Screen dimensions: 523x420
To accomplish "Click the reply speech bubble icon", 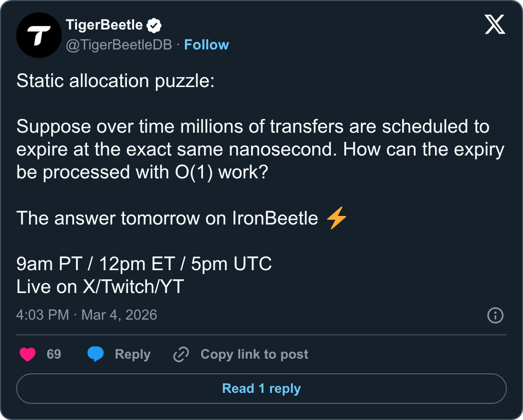I will coord(96,354).
